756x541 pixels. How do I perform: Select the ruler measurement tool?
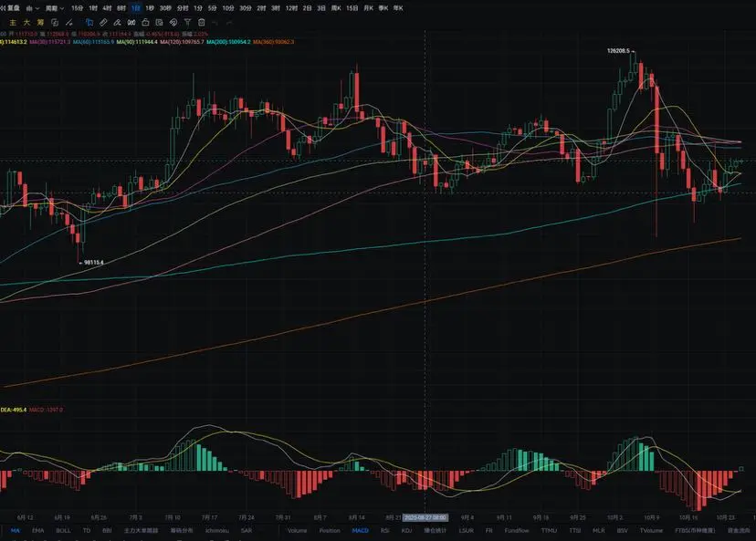click(x=103, y=23)
